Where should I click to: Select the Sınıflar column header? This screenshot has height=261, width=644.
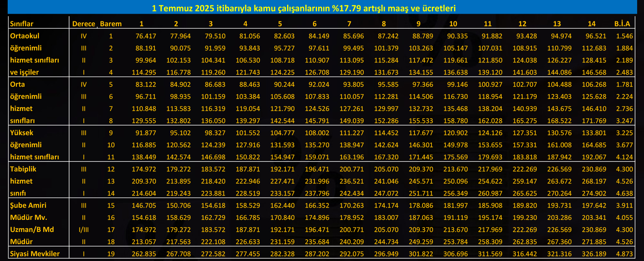point(22,24)
